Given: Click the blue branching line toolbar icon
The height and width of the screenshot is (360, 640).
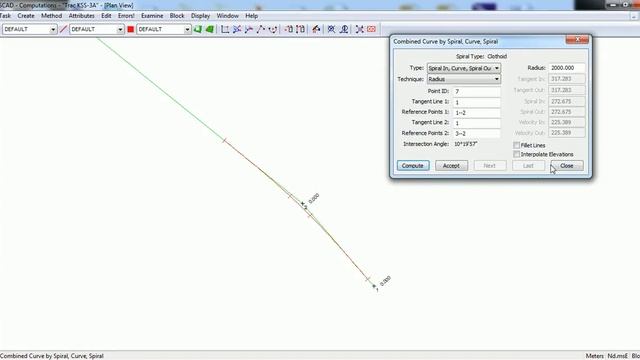Looking at the screenshot, I should tap(249, 29).
